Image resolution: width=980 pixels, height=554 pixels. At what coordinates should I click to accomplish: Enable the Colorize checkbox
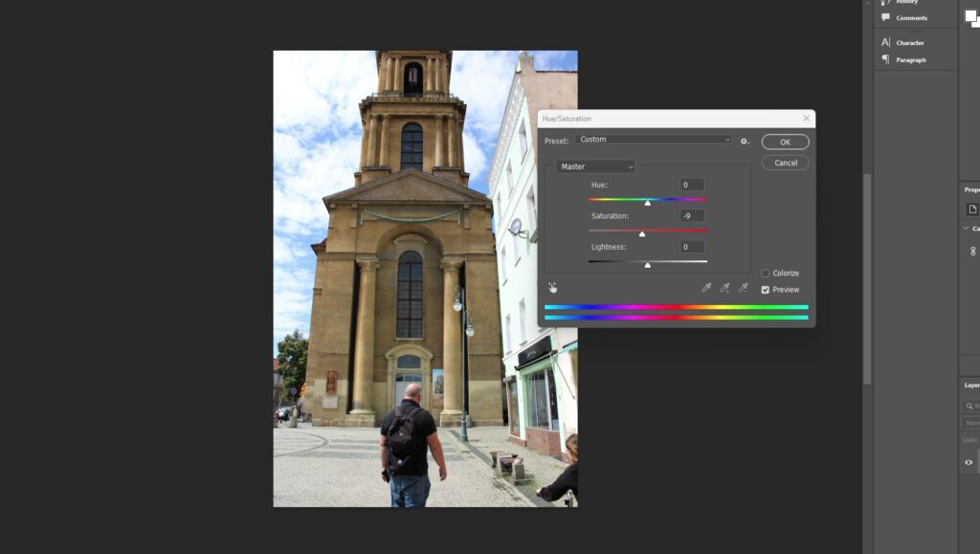(765, 273)
